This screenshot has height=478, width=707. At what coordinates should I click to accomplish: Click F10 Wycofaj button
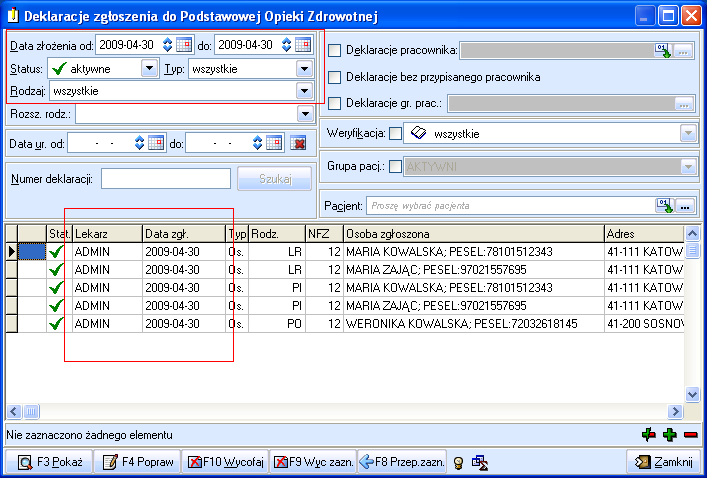point(225,462)
